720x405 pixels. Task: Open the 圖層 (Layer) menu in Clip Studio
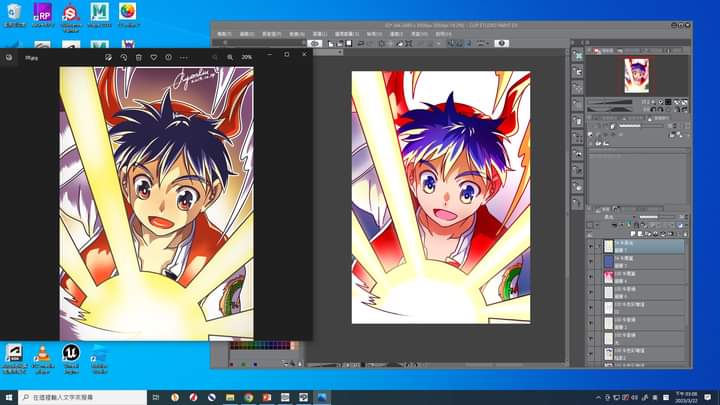pos(320,34)
